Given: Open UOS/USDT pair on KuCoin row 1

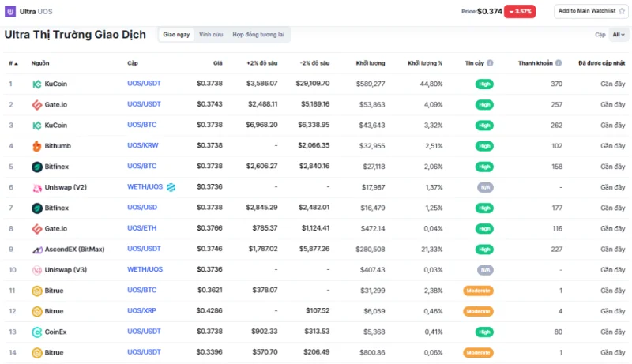Looking at the screenshot, I should tap(144, 84).
